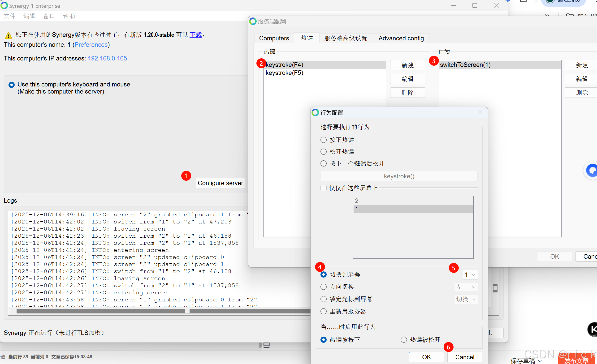The height and width of the screenshot is (364, 597).
Task: Open the 编辑 menu in Synergy
Action: point(29,16)
